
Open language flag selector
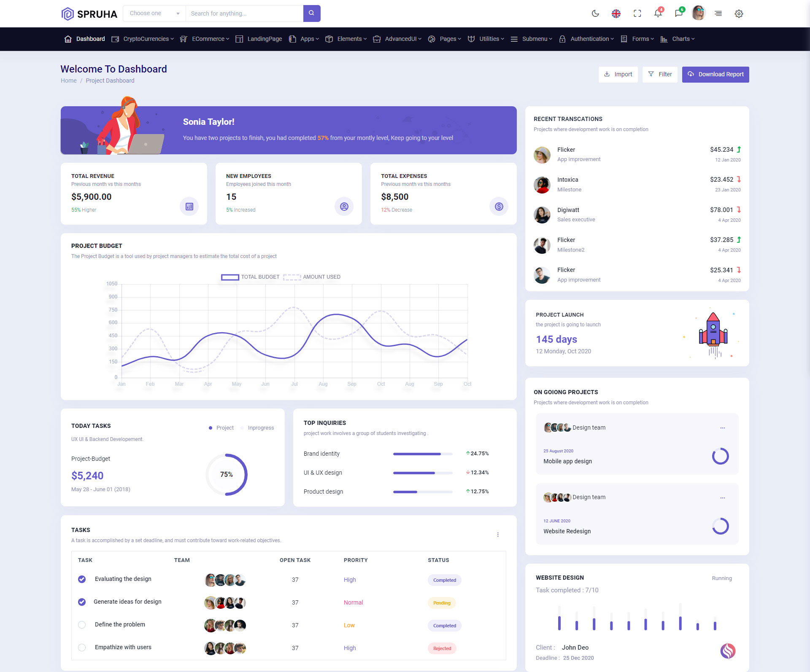[x=616, y=13]
